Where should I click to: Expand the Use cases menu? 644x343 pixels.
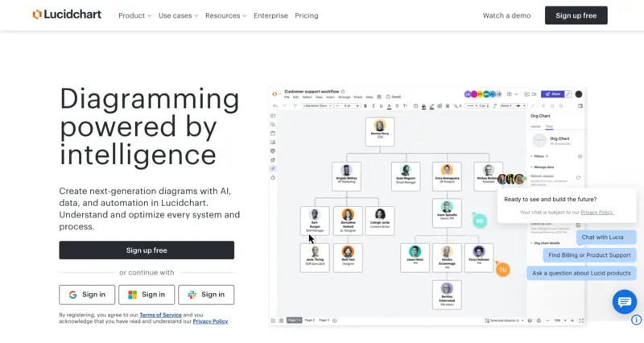click(178, 15)
